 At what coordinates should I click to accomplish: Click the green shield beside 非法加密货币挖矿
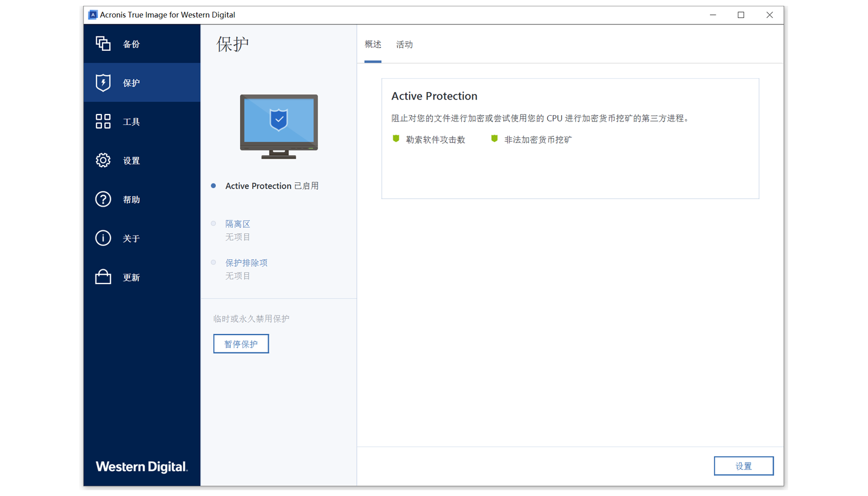coord(494,139)
